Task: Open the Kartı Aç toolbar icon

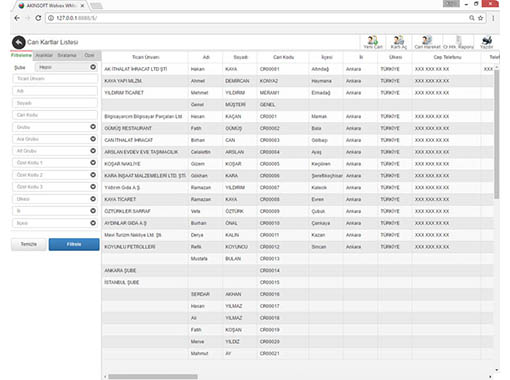Action: coord(399,42)
